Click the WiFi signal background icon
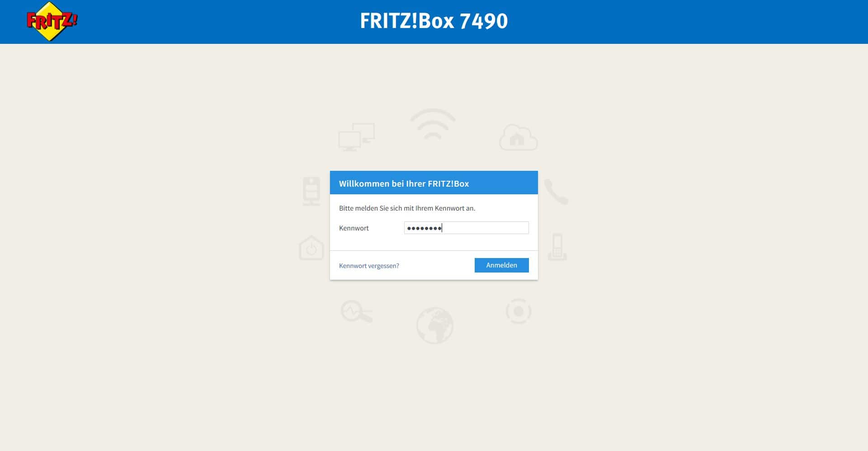Viewport: 868px width, 451px height. 433,124
